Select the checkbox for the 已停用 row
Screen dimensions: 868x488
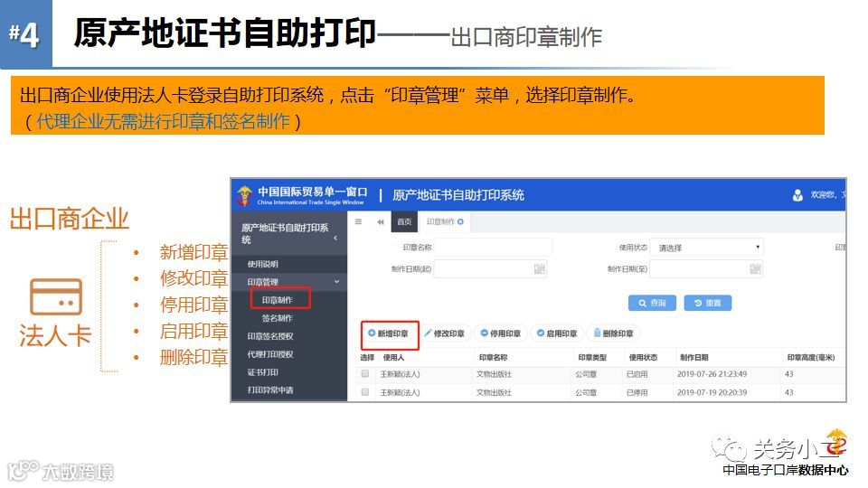[364, 392]
